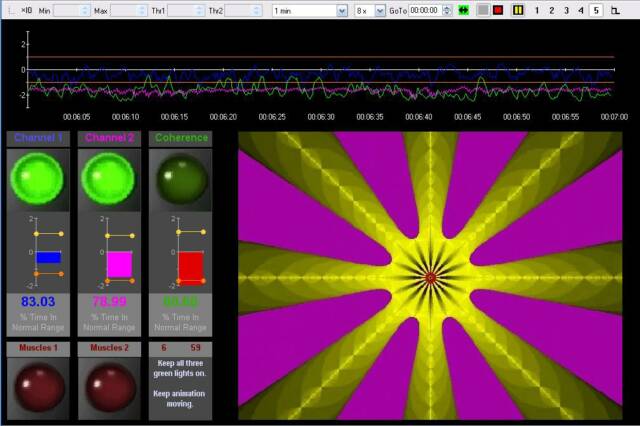Viewport: 640px width, 426px height.
Task: Click the "Keep animation moving" text
Action: pos(179,399)
